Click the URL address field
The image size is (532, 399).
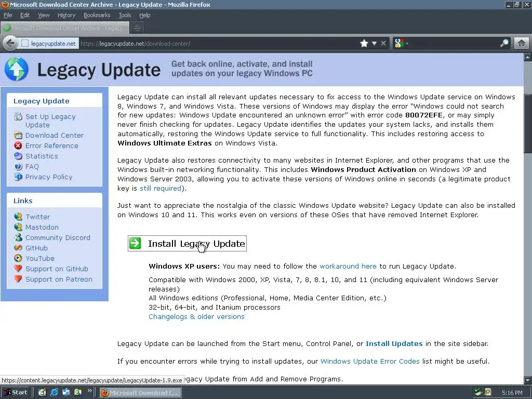click(x=219, y=44)
